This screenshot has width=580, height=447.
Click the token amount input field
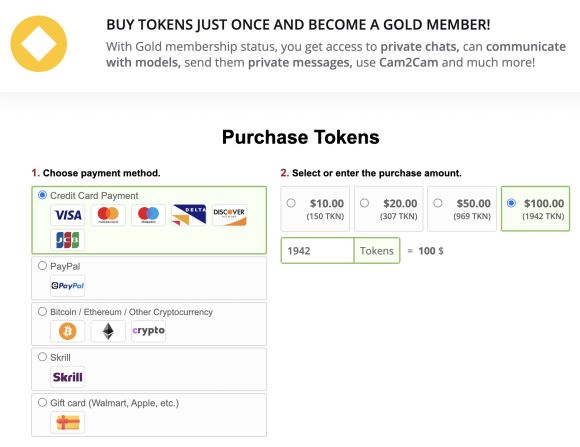(317, 251)
